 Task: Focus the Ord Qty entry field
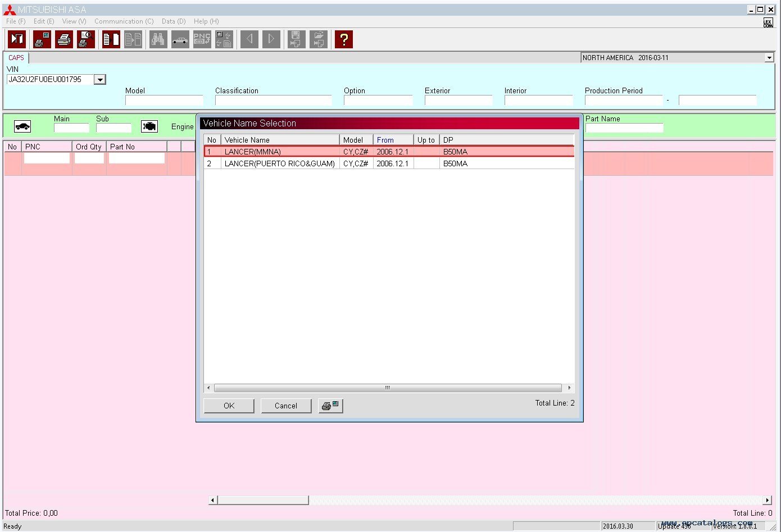pyautogui.click(x=89, y=158)
